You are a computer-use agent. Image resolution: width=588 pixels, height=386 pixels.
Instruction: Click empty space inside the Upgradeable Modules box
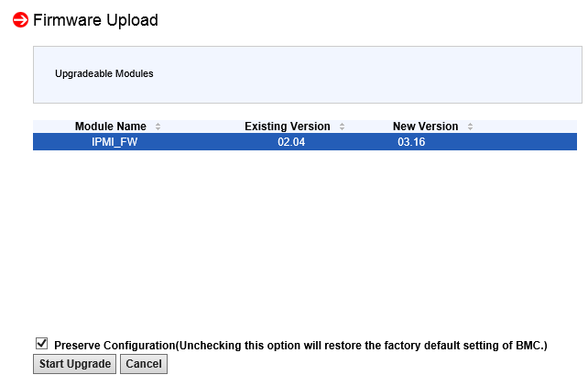[x=367, y=74]
